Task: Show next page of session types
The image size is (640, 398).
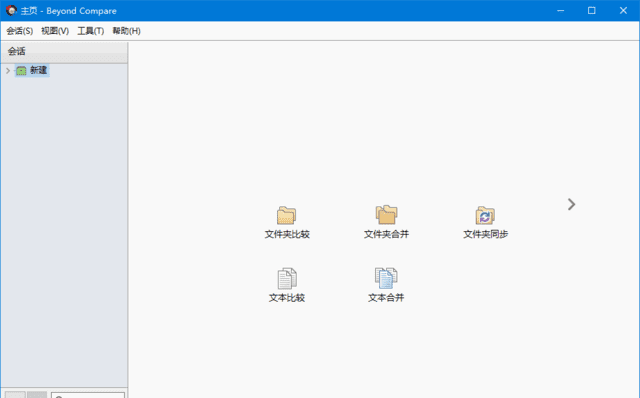Action: tap(571, 205)
